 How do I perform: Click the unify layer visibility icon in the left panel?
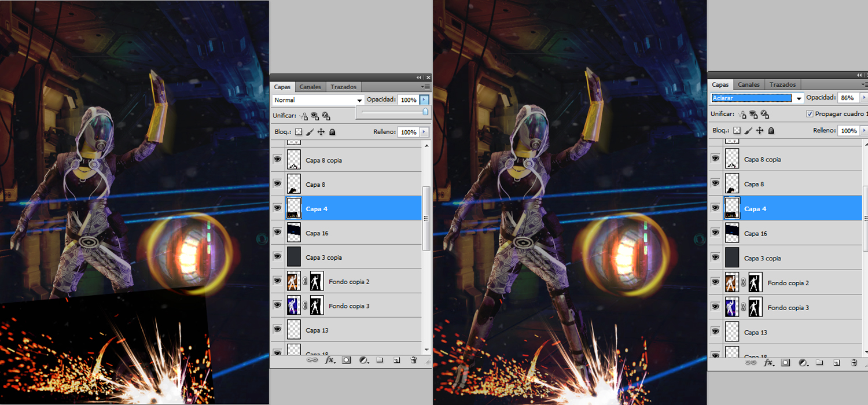pyautogui.click(x=314, y=116)
